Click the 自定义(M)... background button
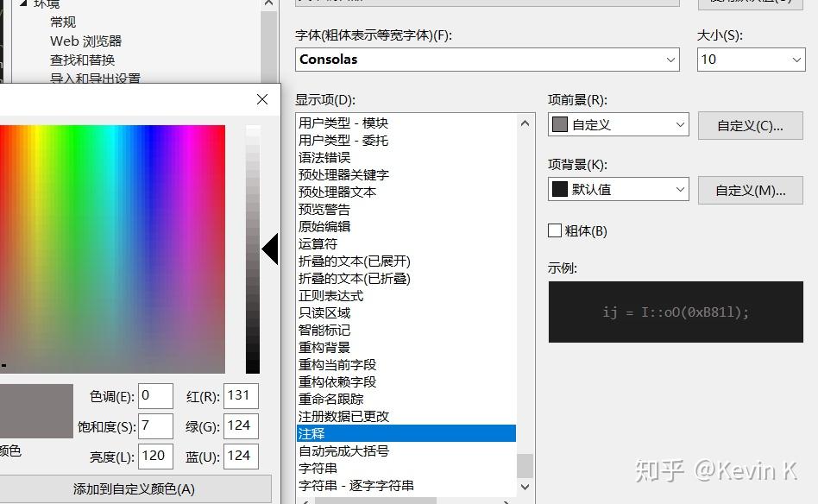The height and width of the screenshot is (504, 818). pyautogui.click(x=750, y=190)
